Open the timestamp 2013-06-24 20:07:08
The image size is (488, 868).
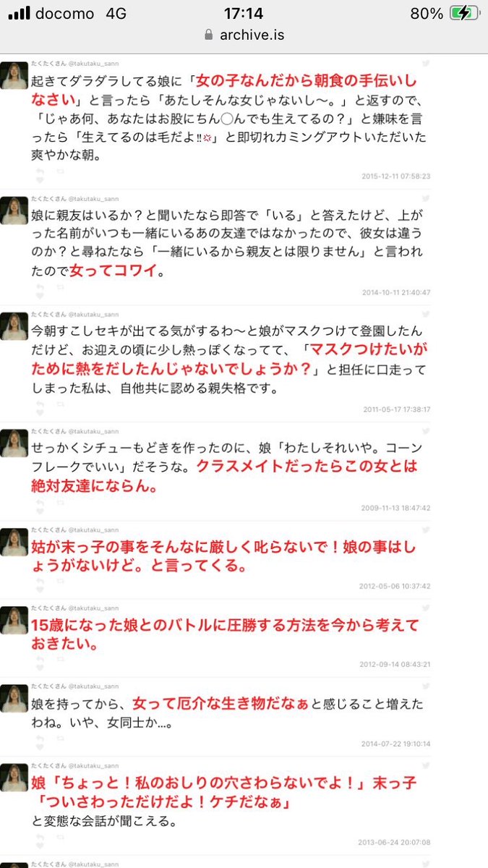pyautogui.click(x=396, y=842)
